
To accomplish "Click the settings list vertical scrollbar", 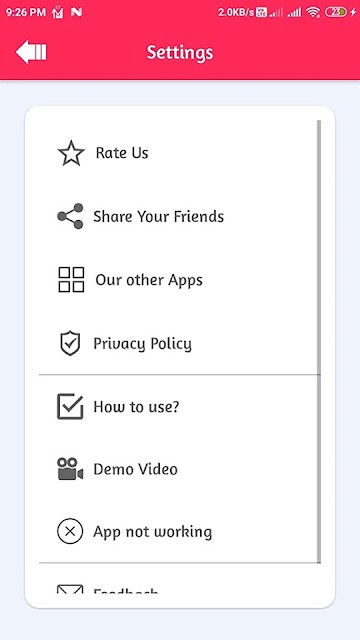I will pos(319,341).
